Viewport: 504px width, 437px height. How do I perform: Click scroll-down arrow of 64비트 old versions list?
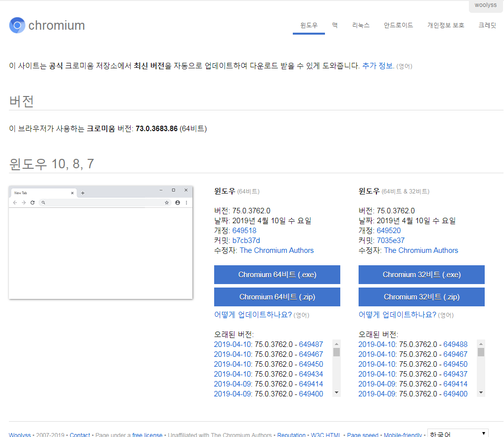(x=336, y=392)
